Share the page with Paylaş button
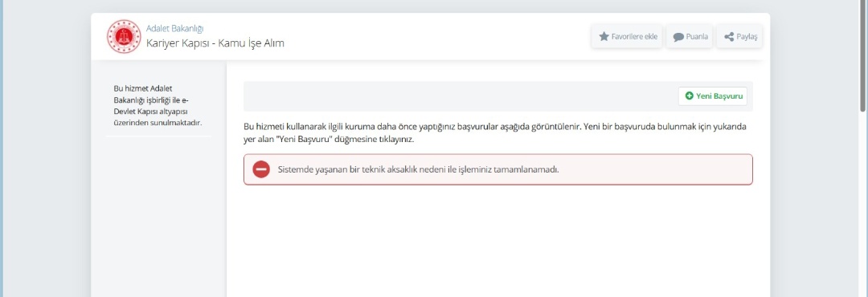This screenshot has width=868, height=297. coord(739,36)
